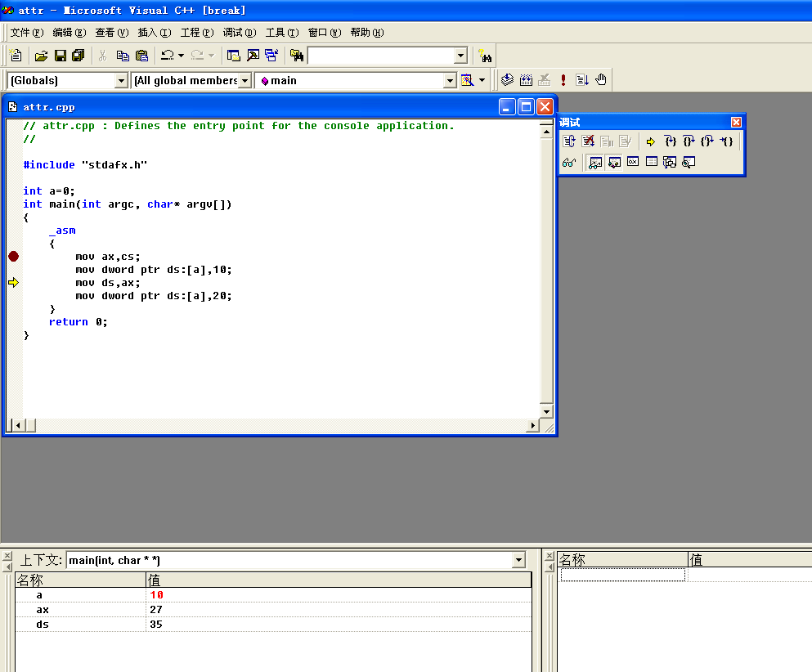This screenshot has height=672, width=812.
Task: Remove the red breakpoint on mov ax,cs line
Action: [13, 256]
